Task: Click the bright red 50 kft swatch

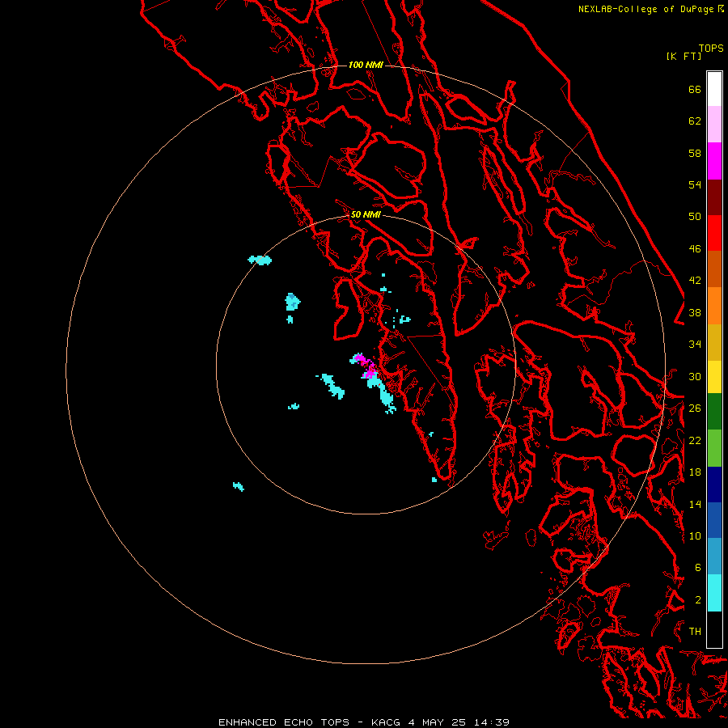Action: 714,233
